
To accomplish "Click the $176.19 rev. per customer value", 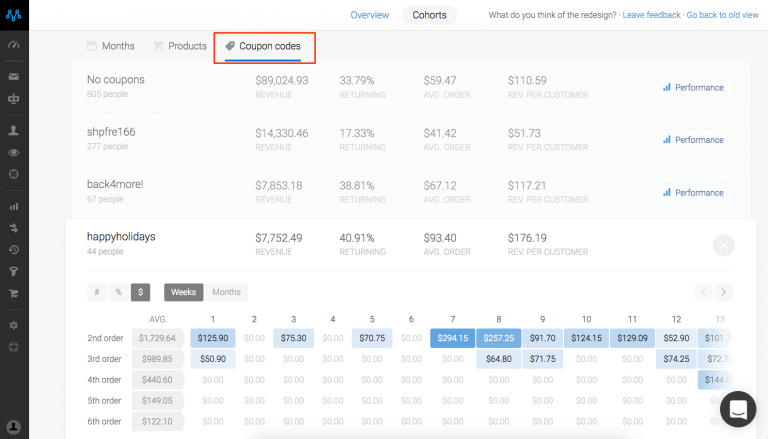I will coord(527,238).
